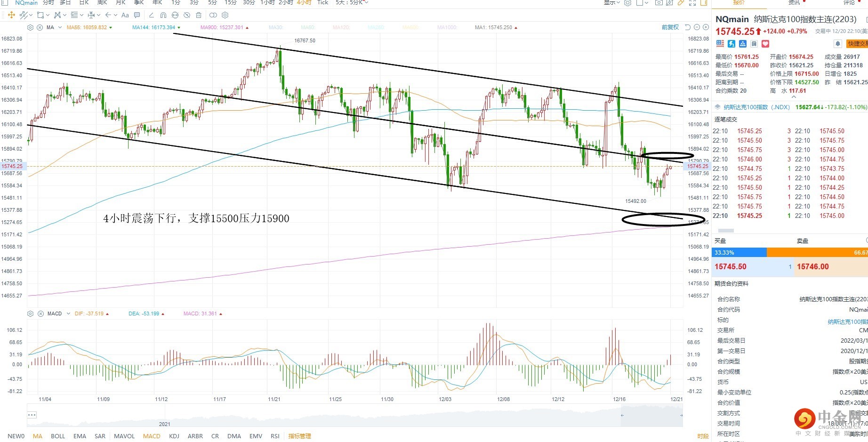Select the RSI indicator
This screenshot has height=442, width=868.
click(275, 436)
